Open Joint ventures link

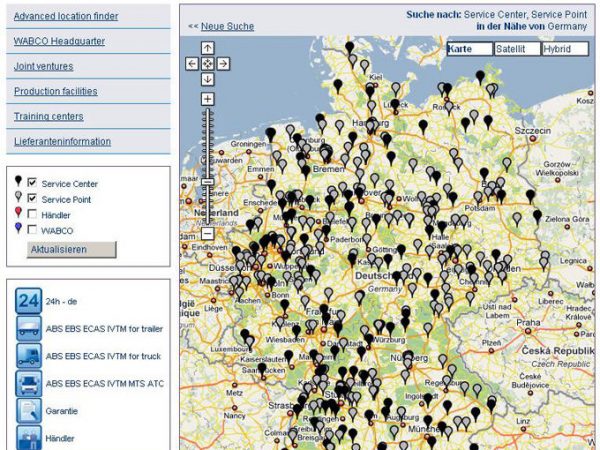[x=44, y=66]
